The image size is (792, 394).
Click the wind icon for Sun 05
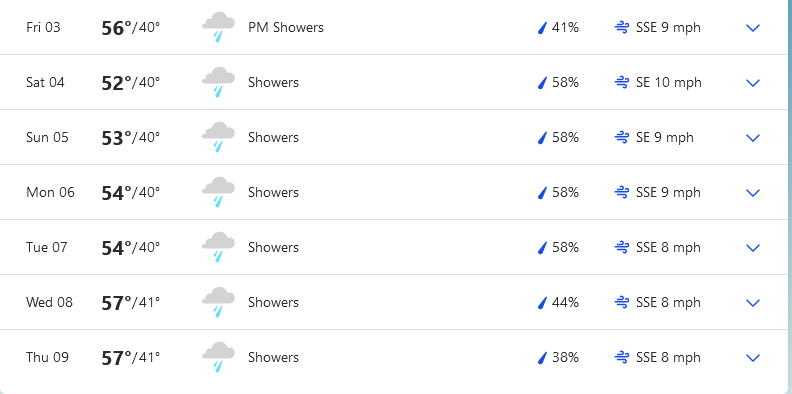click(622, 137)
